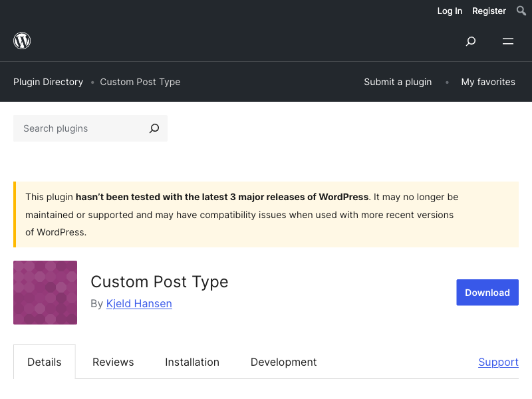Select the Details tab
Image resolution: width=532 pixels, height=399 pixels.
(45, 362)
